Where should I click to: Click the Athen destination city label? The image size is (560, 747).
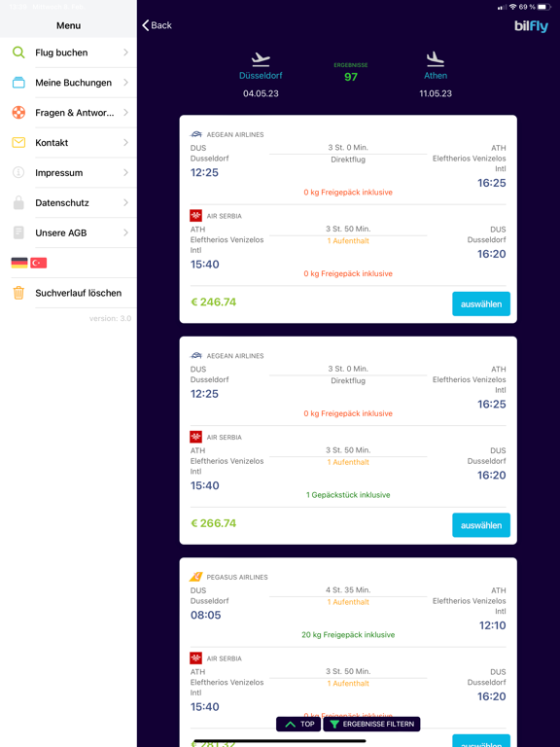(436, 75)
